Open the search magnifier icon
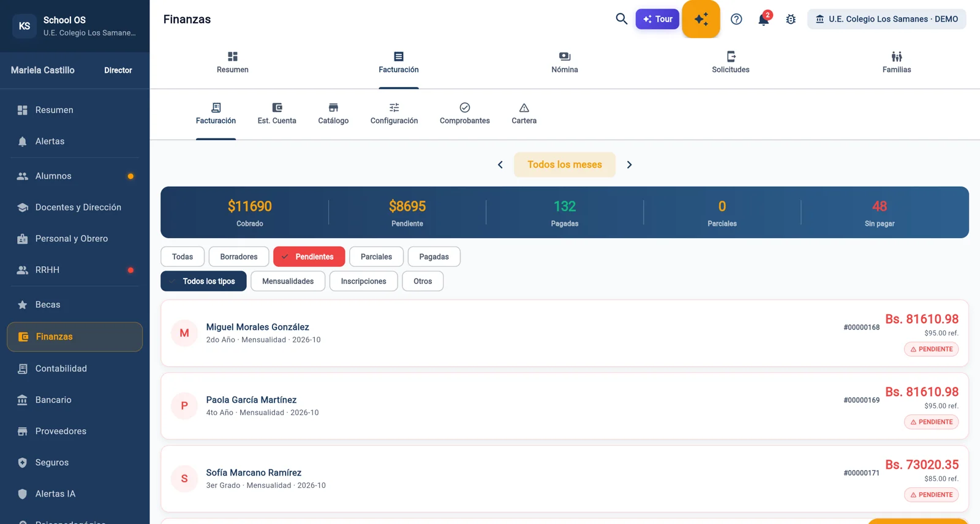Image resolution: width=980 pixels, height=524 pixels. [621, 19]
